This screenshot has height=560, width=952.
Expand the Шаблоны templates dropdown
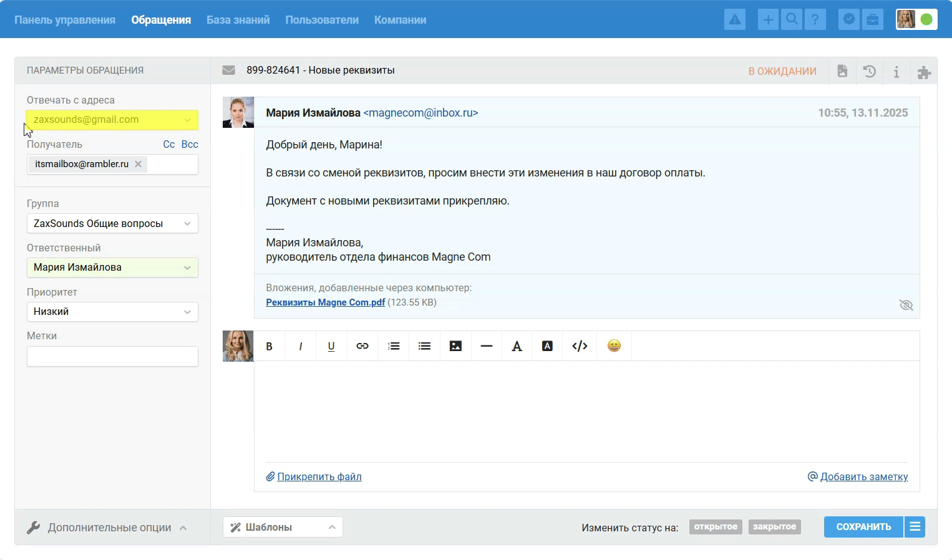(x=283, y=527)
